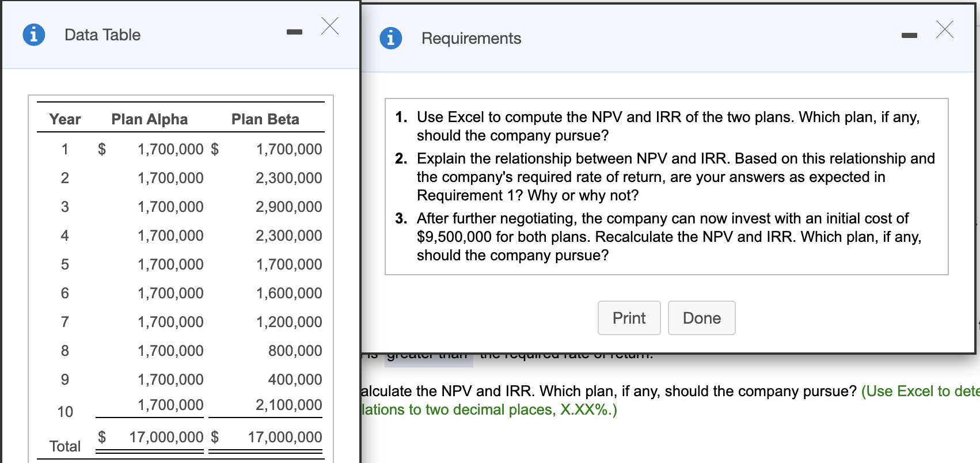Select the Year column header
The height and width of the screenshot is (463, 980).
pyautogui.click(x=65, y=119)
